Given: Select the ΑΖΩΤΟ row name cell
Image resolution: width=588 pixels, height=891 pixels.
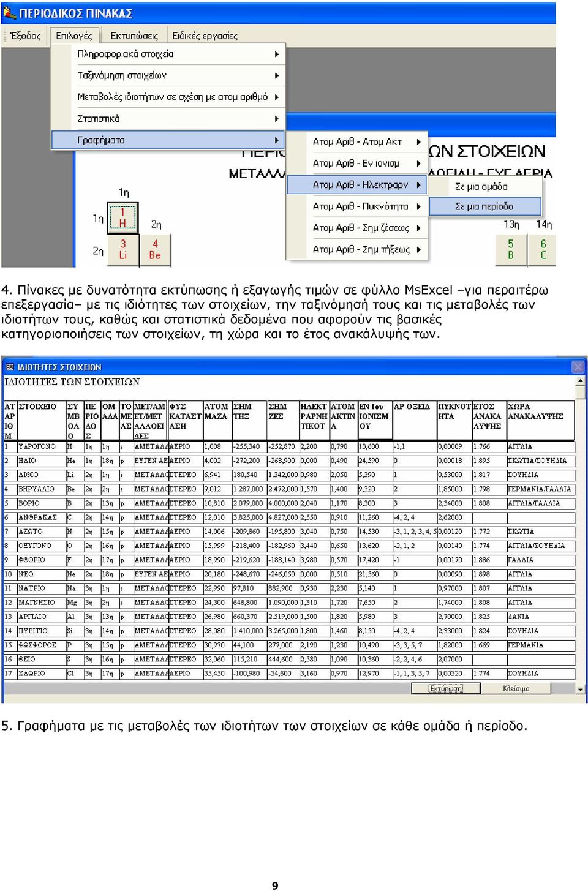Looking at the screenshot, I should [41, 532].
